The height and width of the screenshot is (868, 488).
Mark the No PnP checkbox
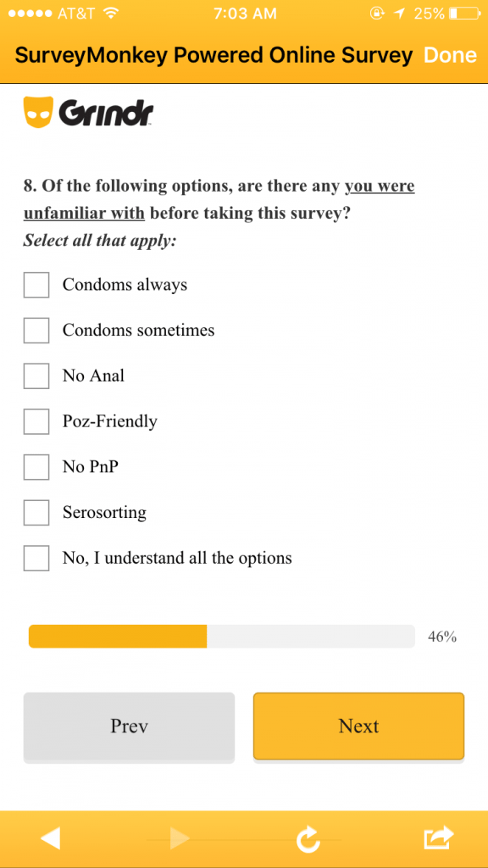[x=36, y=467]
